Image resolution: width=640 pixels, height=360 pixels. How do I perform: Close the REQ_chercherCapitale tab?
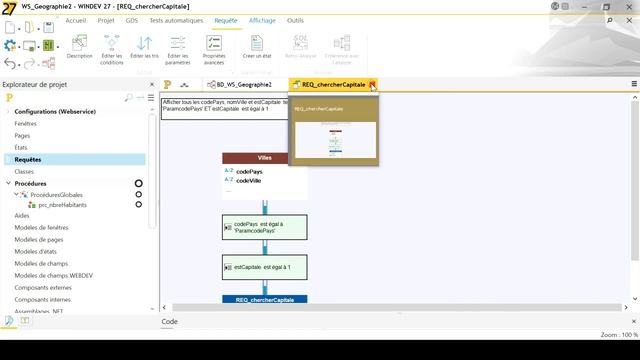pos(372,84)
